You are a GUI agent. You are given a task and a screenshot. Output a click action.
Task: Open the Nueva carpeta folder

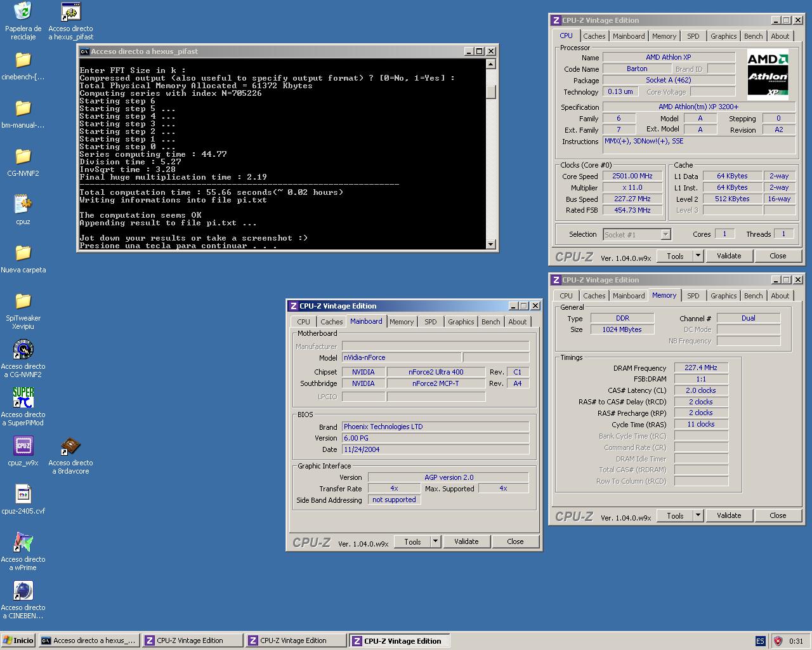tap(23, 253)
